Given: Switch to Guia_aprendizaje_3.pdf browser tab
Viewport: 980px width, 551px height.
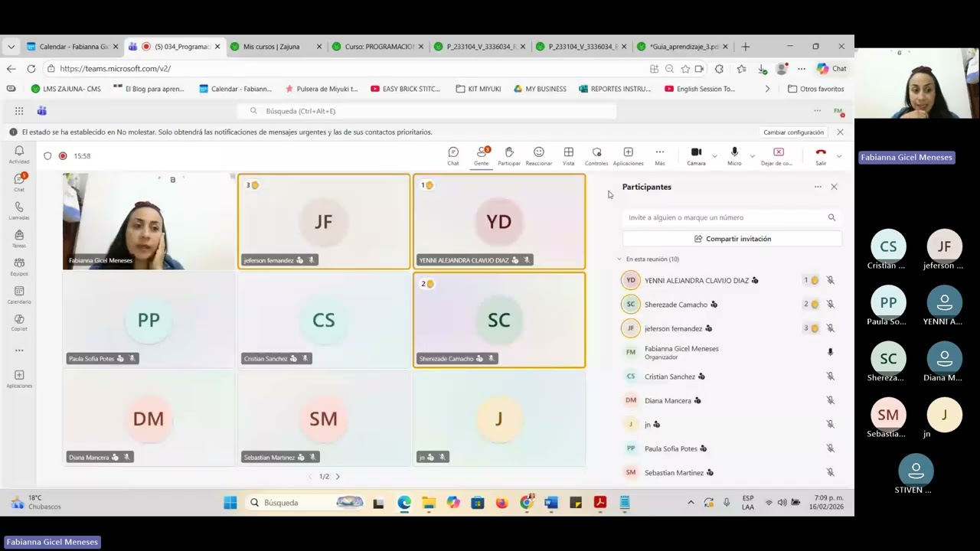Looking at the screenshot, I should coord(683,47).
